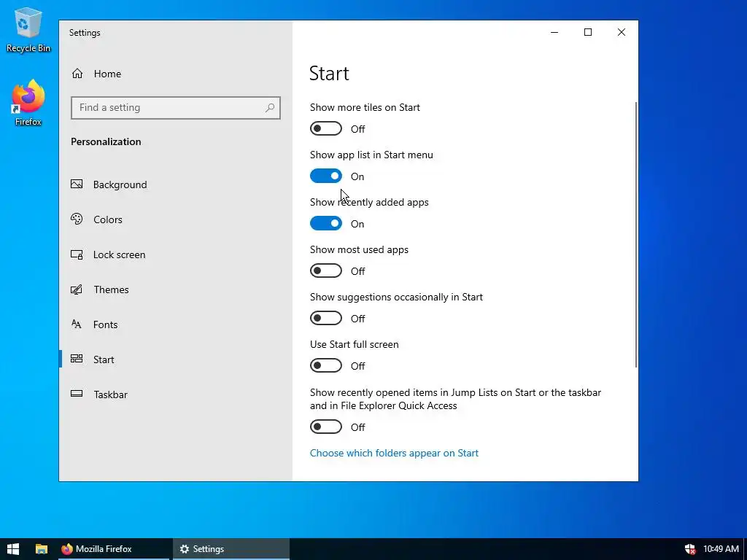Open the Background settings page

coord(175,184)
